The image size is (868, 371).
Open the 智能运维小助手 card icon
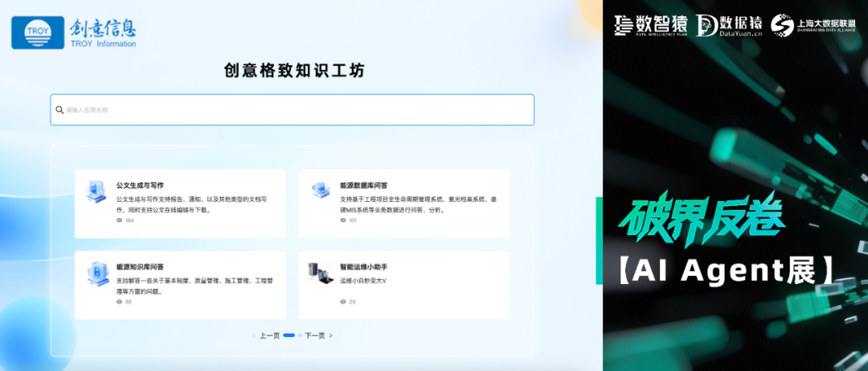(321, 273)
